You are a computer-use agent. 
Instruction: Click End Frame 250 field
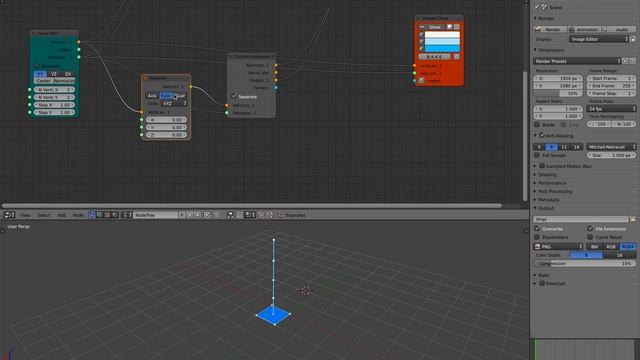click(x=611, y=86)
